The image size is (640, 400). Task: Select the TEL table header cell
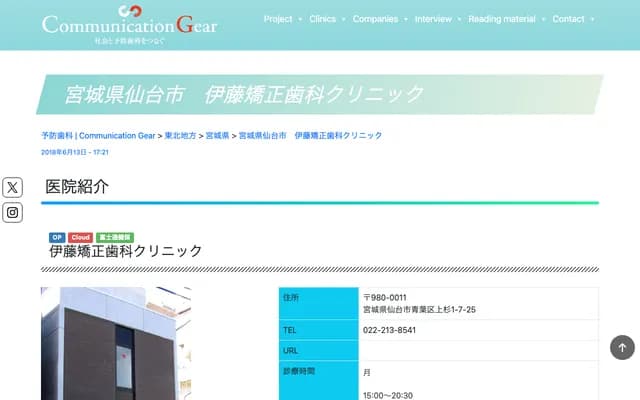tap(318, 330)
